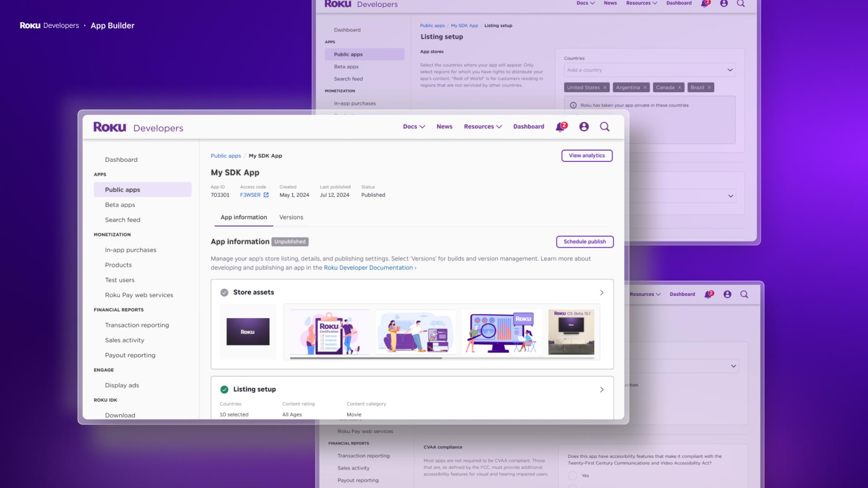The height and width of the screenshot is (488, 868).
Task: Remove United States country tag
Action: point(604,88)
